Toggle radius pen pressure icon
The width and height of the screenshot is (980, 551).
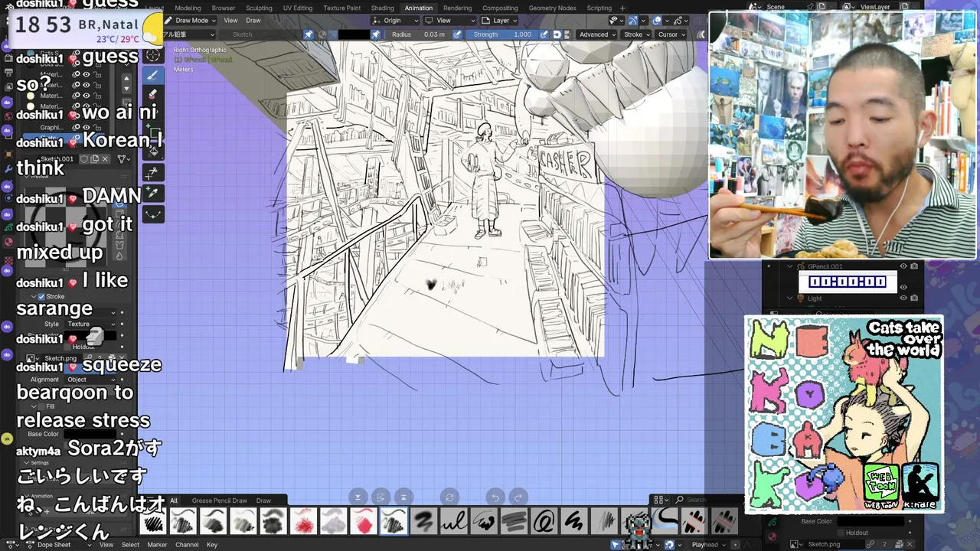tap(457, 34)
